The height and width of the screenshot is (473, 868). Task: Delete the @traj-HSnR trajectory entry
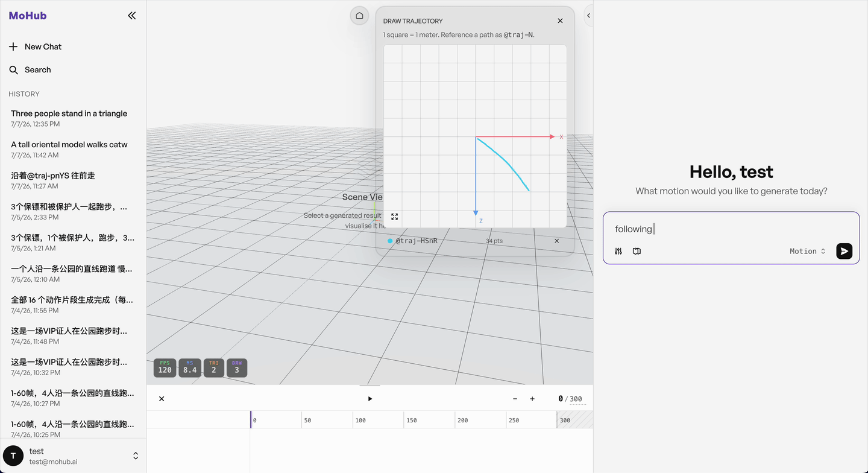coord(556,241)
